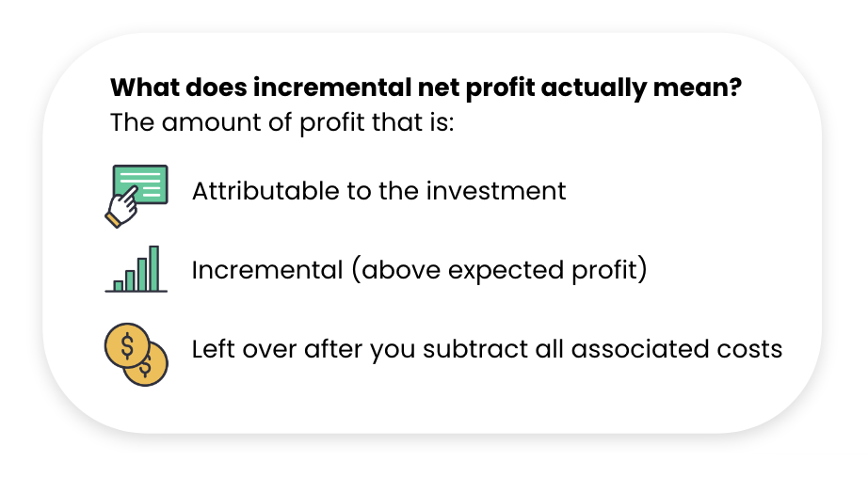This screenshot has height=478, width=868.
Task: Click the tallest bar in bar chart icon
Action: 153,268
